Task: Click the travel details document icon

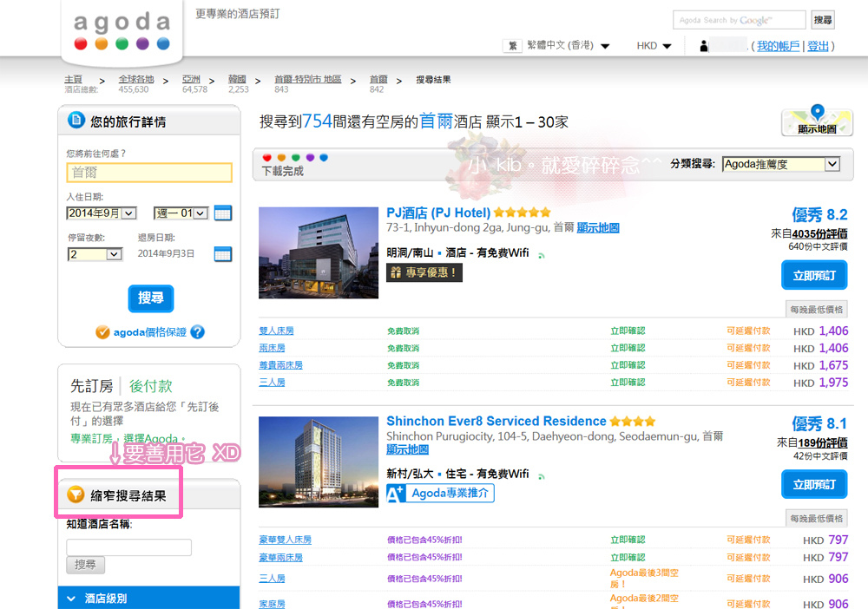Action: [x=76, y=120]
